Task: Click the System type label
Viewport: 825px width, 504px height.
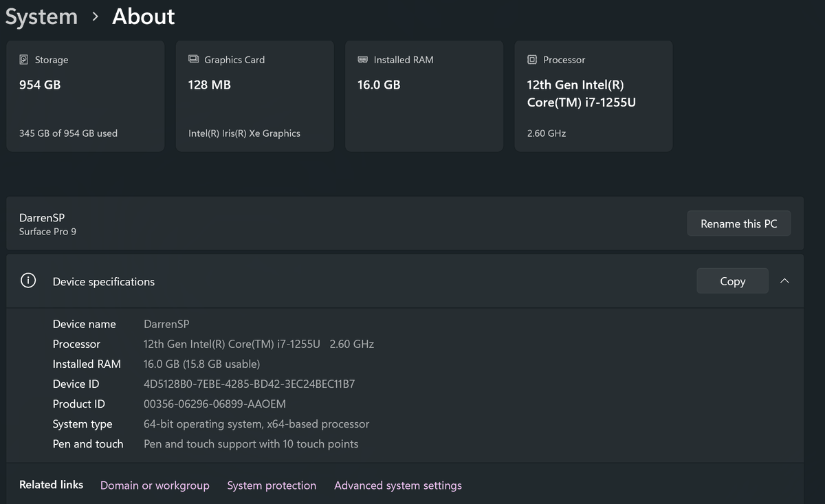Action: pos(82,424)
